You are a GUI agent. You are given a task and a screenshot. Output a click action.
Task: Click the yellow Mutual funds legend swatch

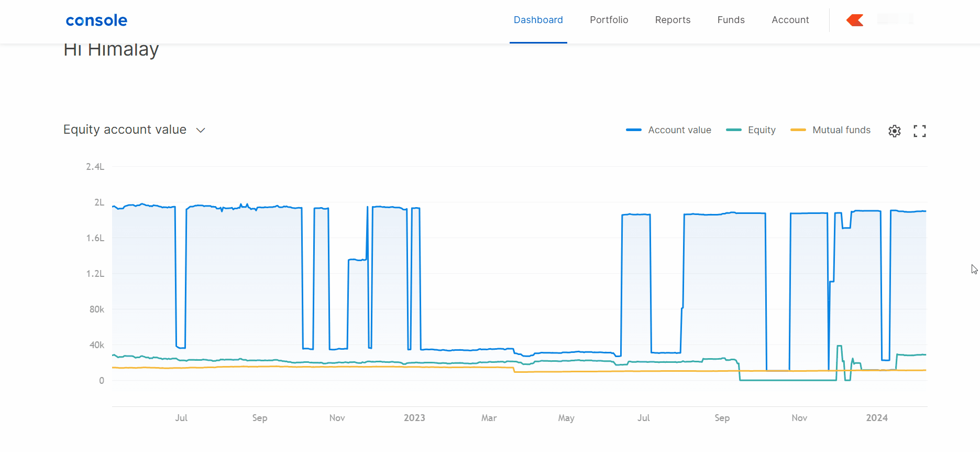[798, 130]
